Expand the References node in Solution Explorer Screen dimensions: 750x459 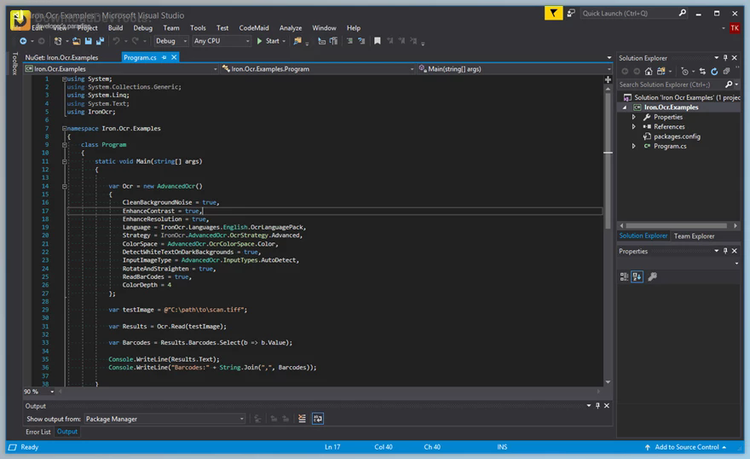[x=634, y=127]
